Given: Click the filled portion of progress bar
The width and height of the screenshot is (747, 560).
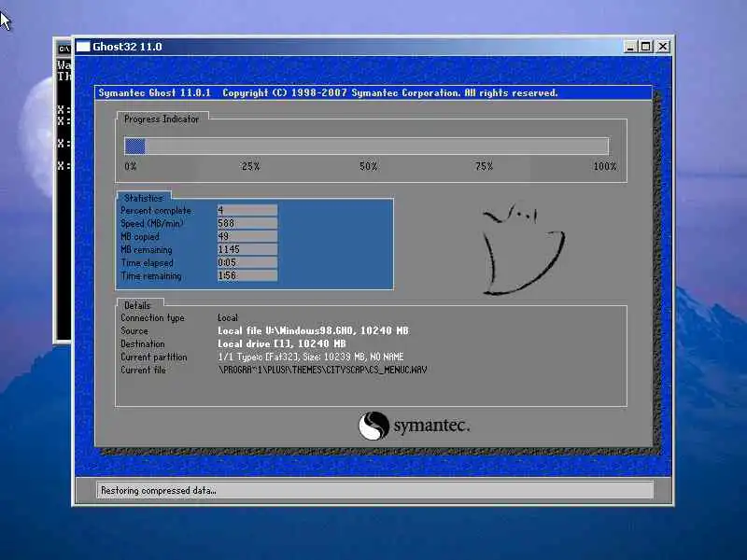Looking at the screenshot, I should click(134, 147).
